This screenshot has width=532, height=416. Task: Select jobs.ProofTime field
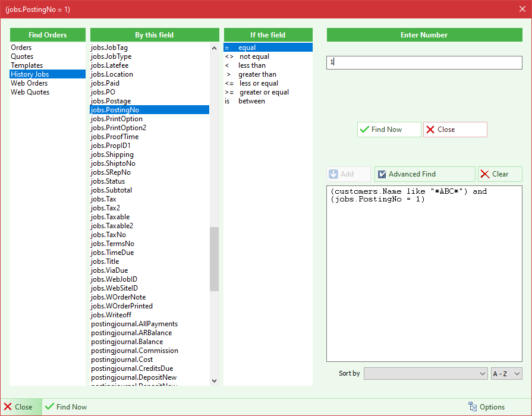click(x=150, y=137)
